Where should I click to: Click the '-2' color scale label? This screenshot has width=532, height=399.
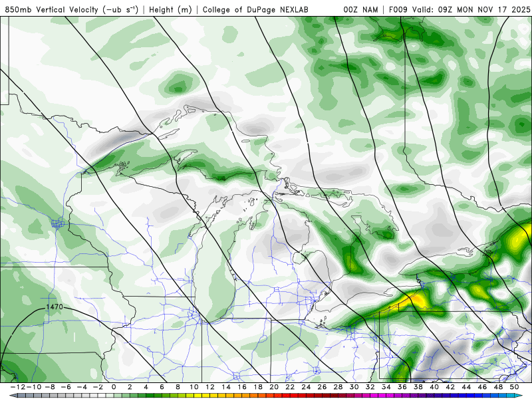97,387
